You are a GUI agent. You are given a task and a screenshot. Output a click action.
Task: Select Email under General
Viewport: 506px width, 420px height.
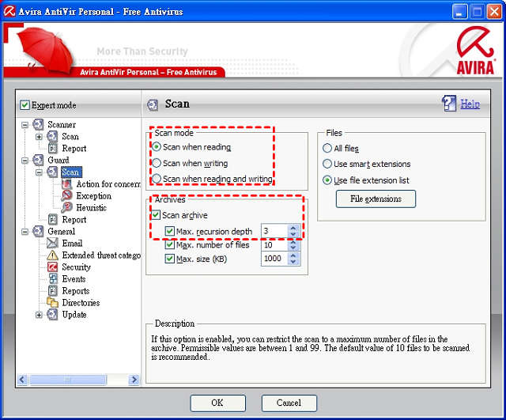(72, 243)
